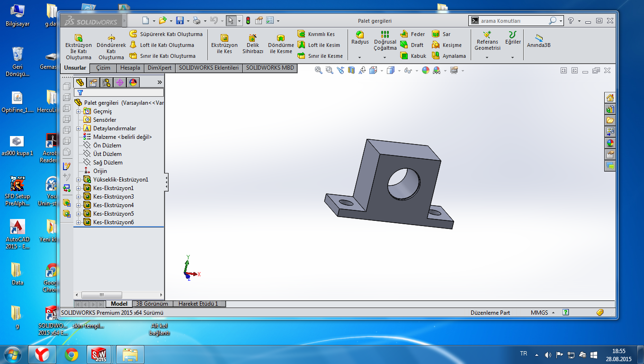Click Kıvrımlı Kes command
Image resolution: width=644 pixels, height=364 pixels.
[x=316, y=34]
